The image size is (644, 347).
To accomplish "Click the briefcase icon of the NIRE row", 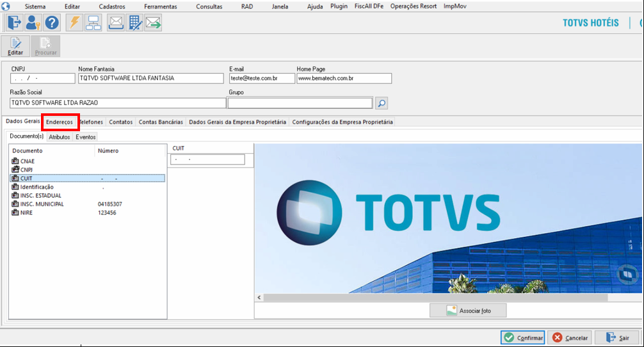I will [x=15, y=213].
